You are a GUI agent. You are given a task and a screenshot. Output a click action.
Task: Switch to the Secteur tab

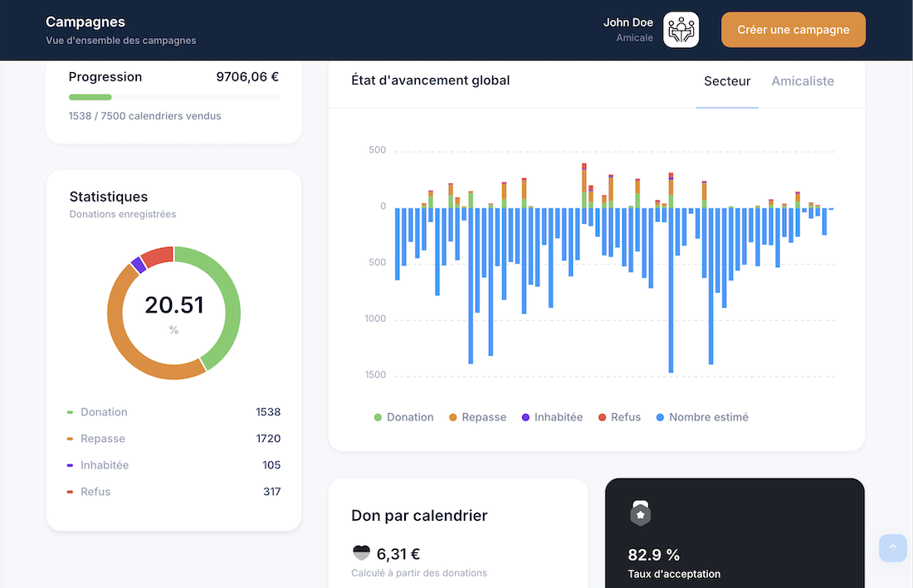(x=727, y=81)
